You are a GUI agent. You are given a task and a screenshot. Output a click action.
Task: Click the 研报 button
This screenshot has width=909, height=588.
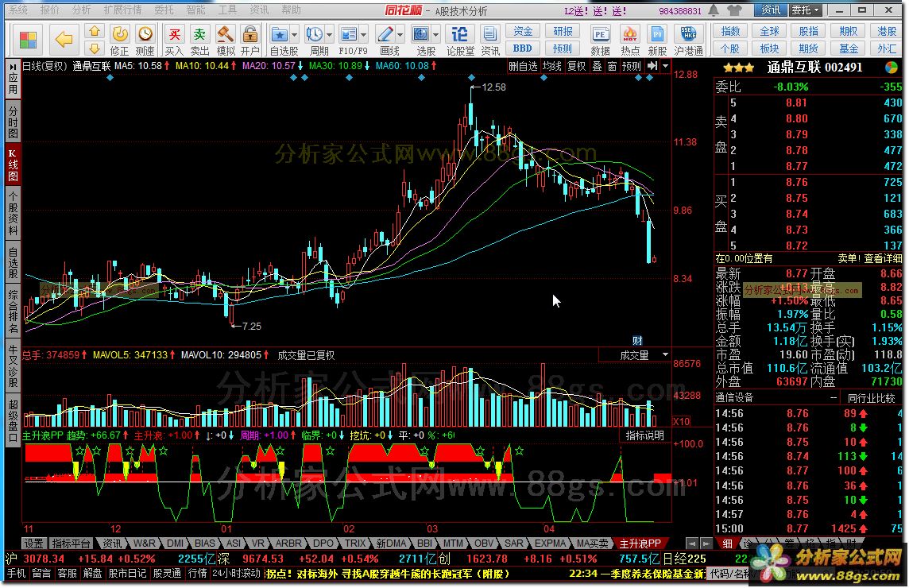point(563,31)
